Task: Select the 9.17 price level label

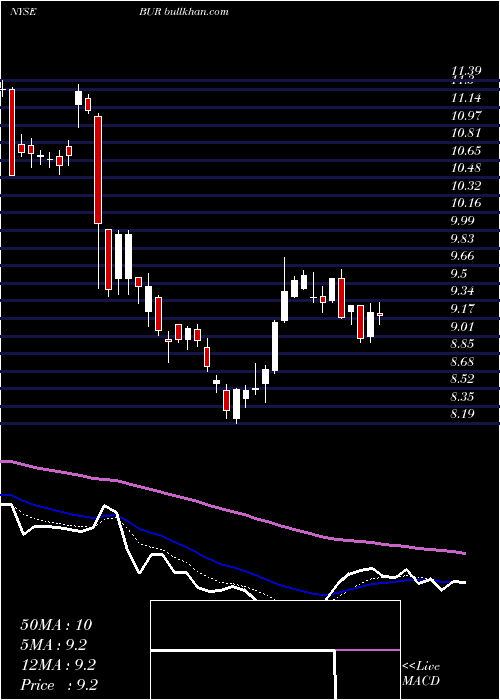Action: click(463, 308)
